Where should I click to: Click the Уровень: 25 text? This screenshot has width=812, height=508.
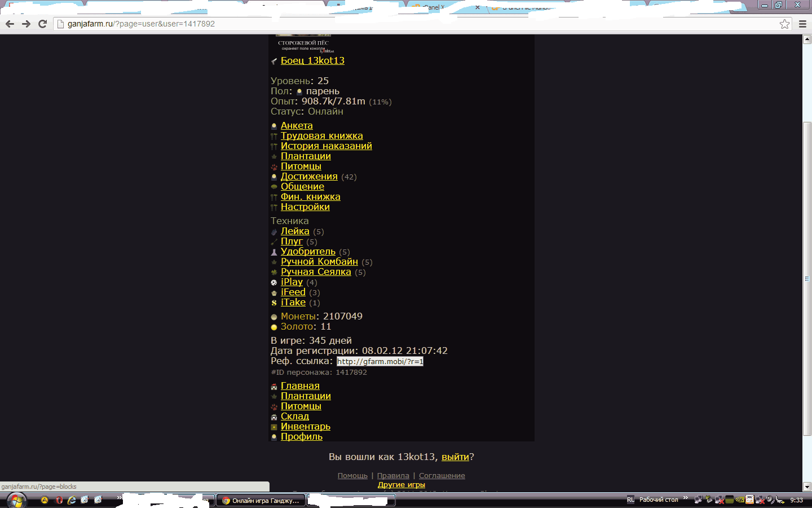299,81
